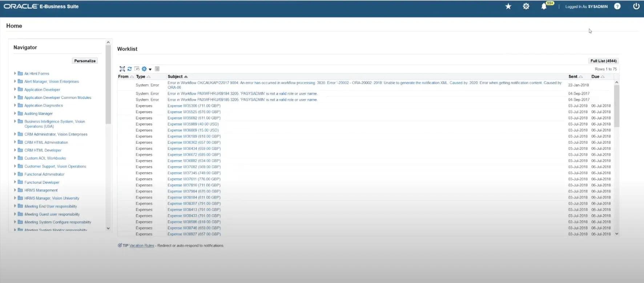Open notification Expense W38927 (657.00 GBP)

[194, 234]
